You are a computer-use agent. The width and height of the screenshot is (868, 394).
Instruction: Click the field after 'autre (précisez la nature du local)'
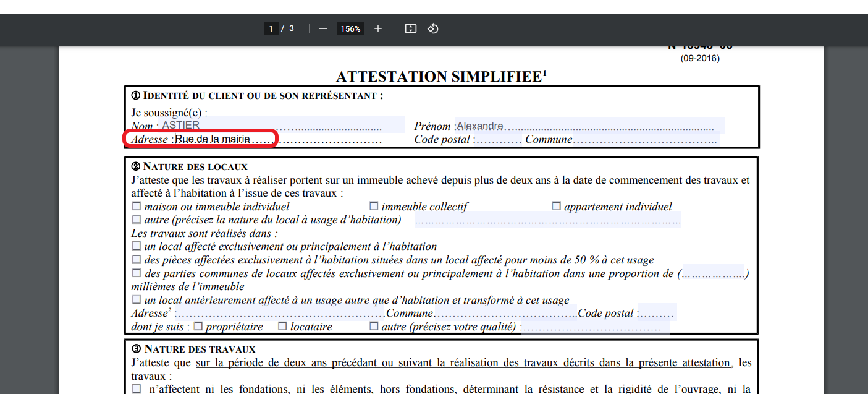coord(547,220)
